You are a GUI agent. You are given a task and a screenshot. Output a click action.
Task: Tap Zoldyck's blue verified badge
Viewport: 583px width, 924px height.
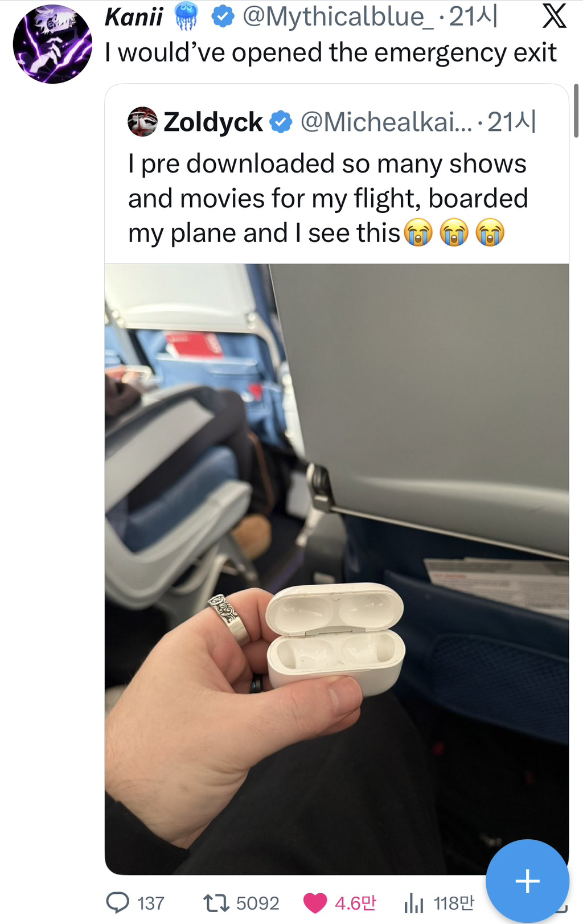click(281, 122)
